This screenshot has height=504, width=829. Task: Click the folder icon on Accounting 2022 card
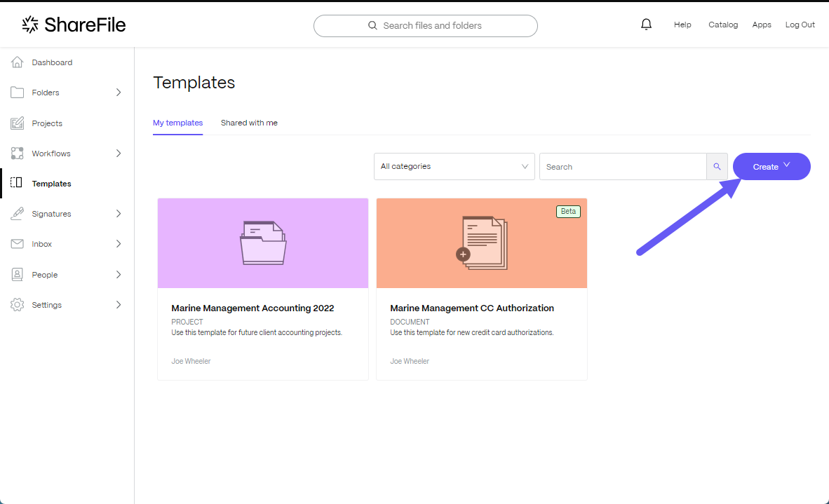tap(263, 243)
